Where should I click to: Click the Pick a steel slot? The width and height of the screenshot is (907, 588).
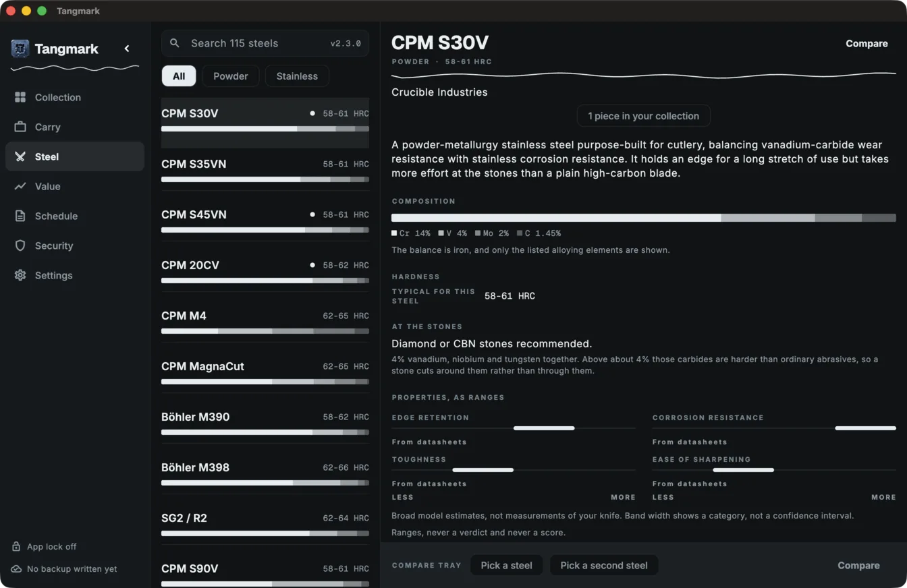[506, 566]
